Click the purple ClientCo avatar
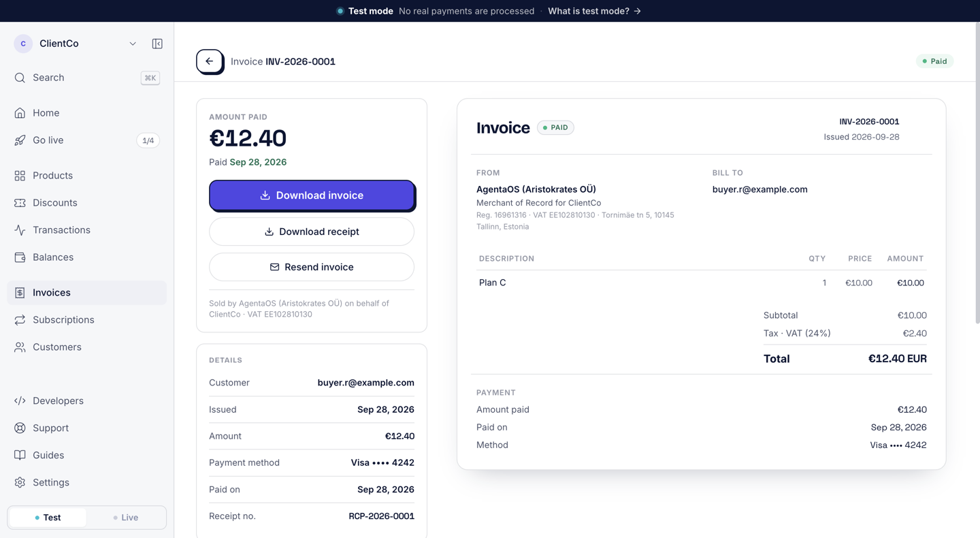 (23, 44)
